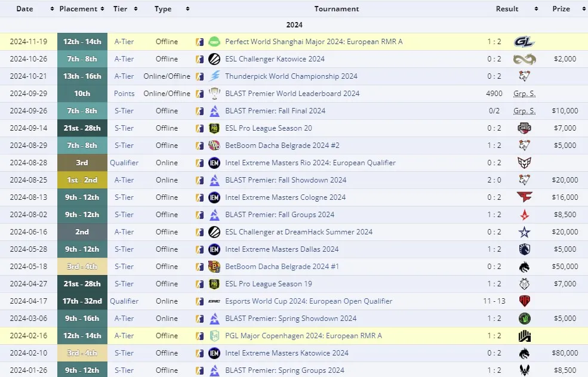This screenshot has height=377, width=588.
Task: Click red opponent logo in Esports World Cup Qualifier row
Action: 524,301
